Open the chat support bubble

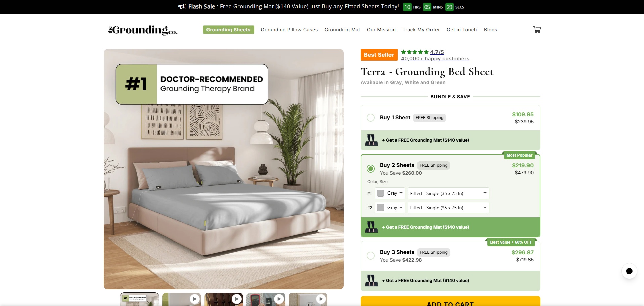coord(629,271)
